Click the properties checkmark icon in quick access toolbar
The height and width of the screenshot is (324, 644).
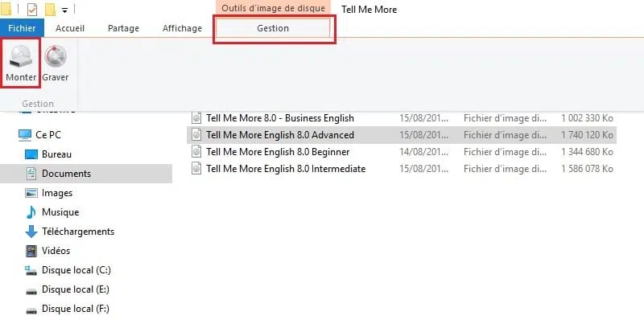32,9
